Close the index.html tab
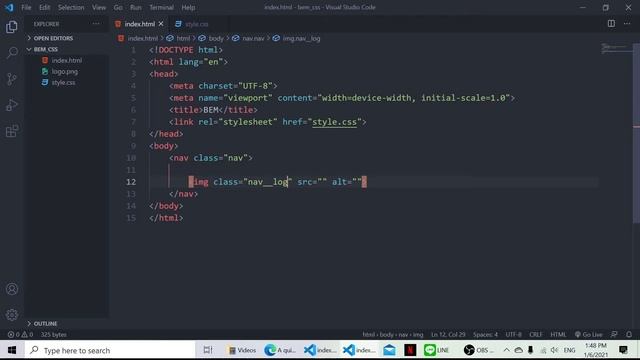This screenshot has width=640, height=360. click(x=161, y=24)
